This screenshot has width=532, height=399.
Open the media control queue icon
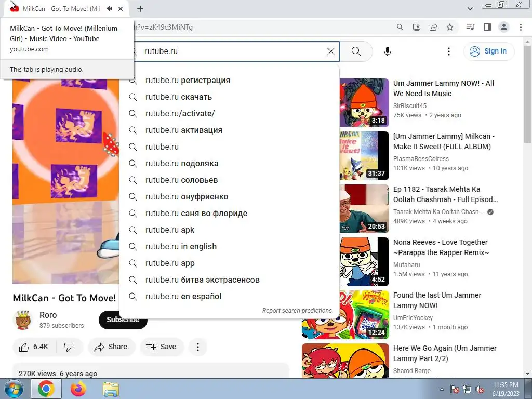point(470,27)
